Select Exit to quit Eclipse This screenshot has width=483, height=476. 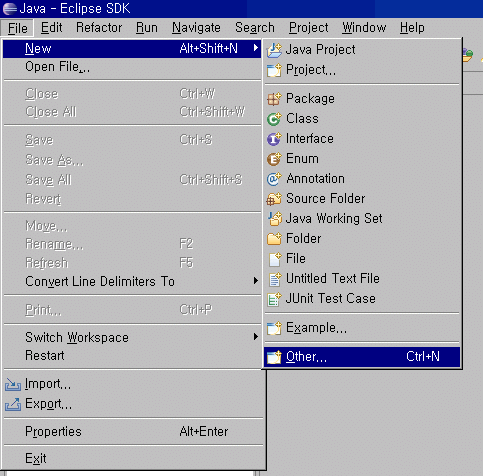pyautogui.click(x=134, y=459)
